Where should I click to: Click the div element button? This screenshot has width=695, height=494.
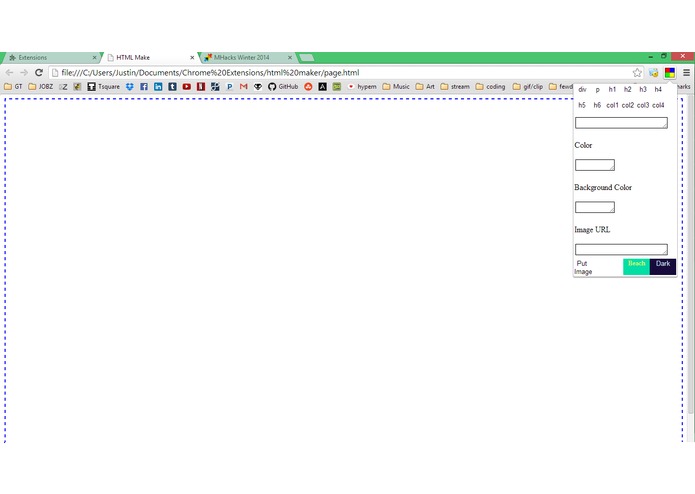click(582, 89)
